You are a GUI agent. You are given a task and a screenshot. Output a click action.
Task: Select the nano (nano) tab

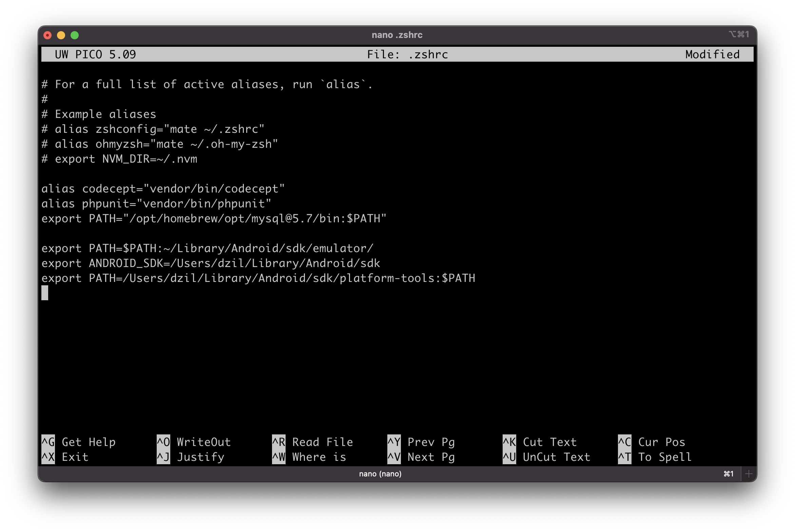[380, 474]
